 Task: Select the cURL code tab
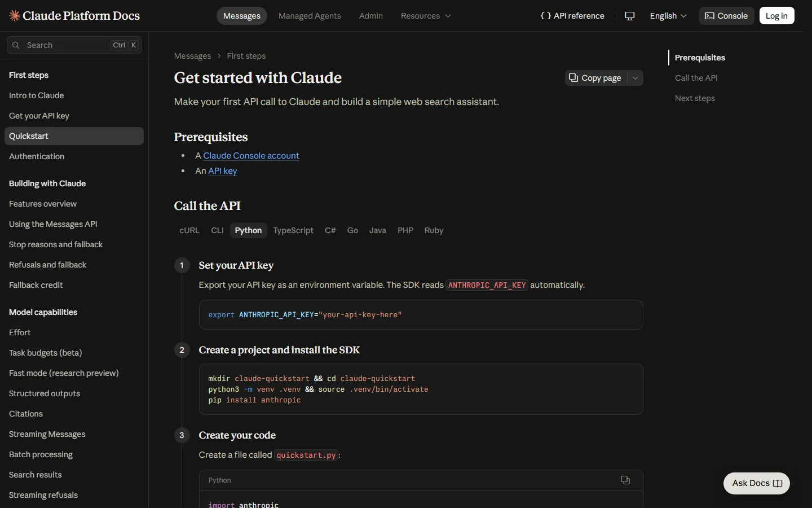[189, 230]
